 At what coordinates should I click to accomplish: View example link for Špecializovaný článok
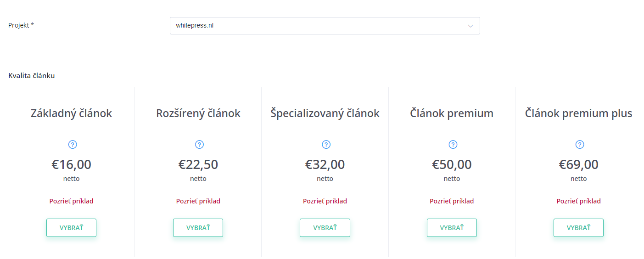(325, 201)
